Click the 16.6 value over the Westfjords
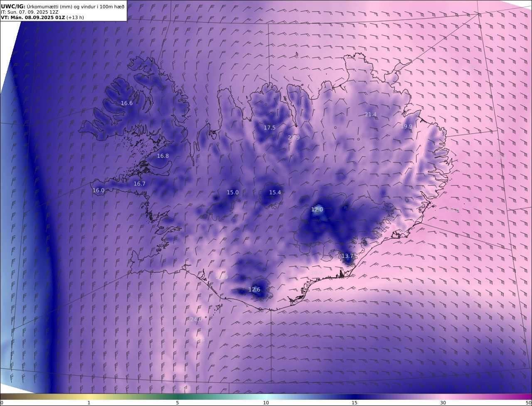 coord(127,103)
